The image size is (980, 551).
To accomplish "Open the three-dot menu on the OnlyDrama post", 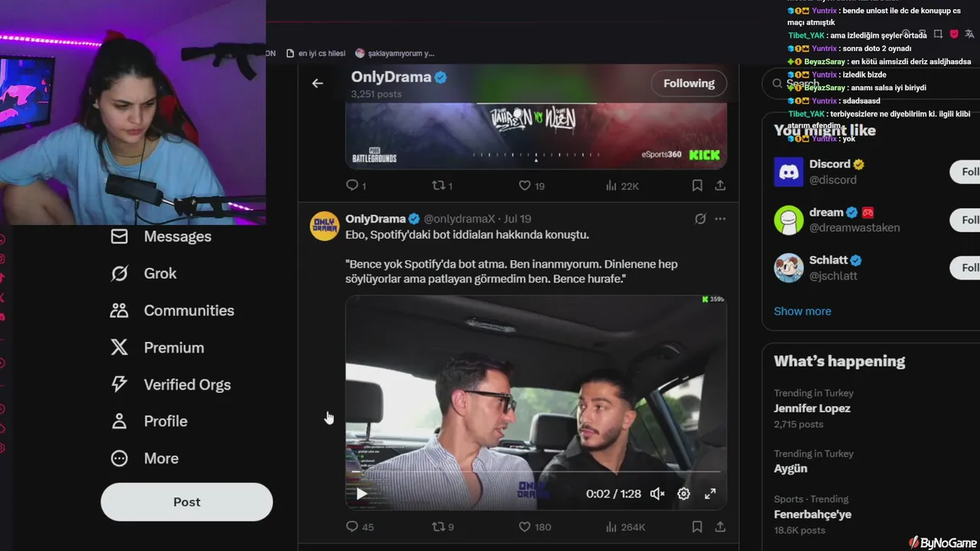I will click(x=720, y=219).
